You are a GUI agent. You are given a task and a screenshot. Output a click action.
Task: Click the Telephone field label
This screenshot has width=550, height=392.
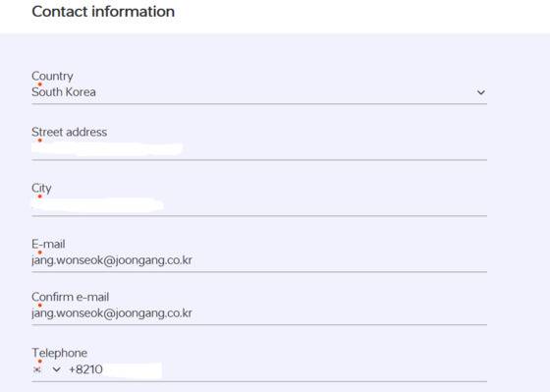pyautogui.click(x=59, y=353)
